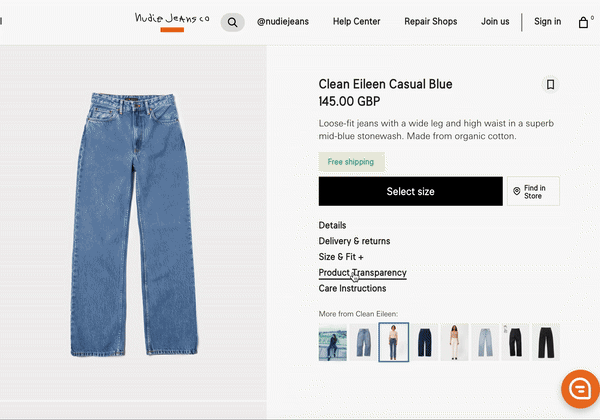Open the shopping bag icon
Screen dimensions: 600x420
tap(583, 23)
